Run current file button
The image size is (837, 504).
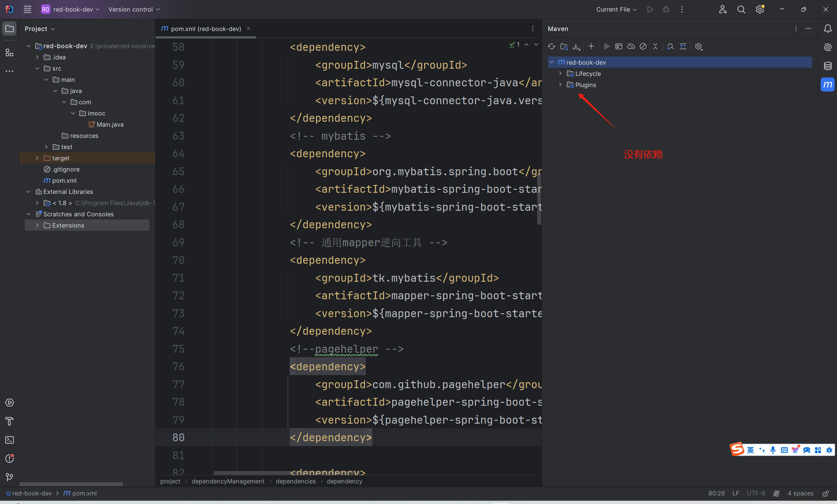click(x=650, y=9)
